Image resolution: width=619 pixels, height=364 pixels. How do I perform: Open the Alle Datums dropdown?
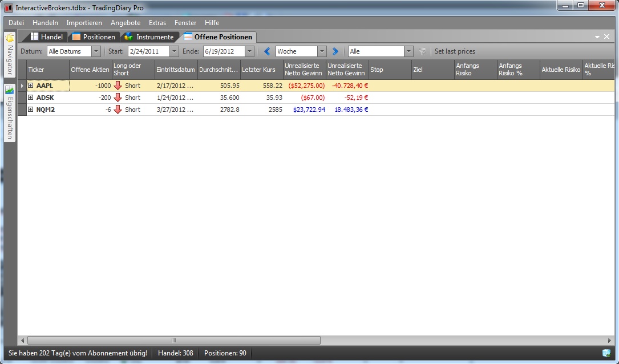[x=96, y=51]
